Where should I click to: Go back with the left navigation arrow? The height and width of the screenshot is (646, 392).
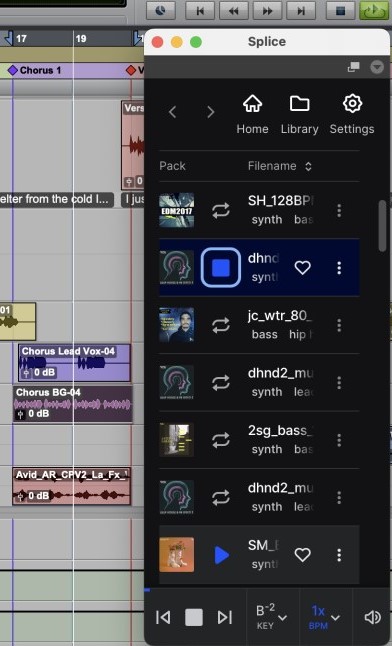[x=172, y=112]
